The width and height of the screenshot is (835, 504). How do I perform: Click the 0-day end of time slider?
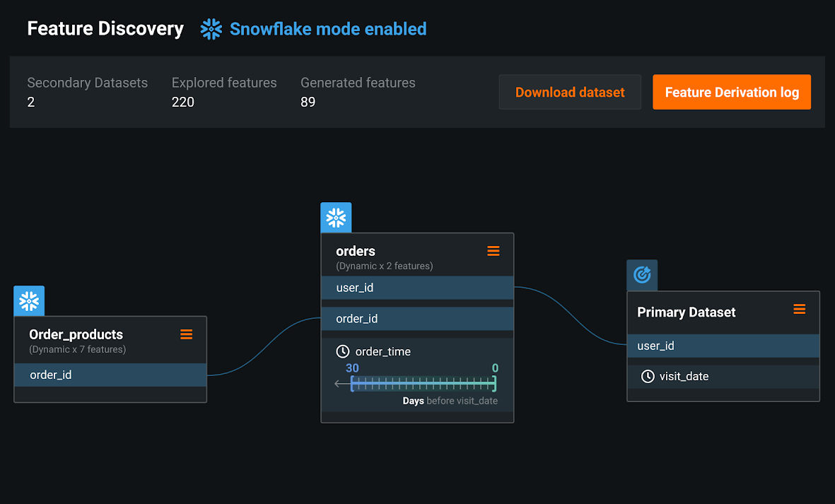495,383
